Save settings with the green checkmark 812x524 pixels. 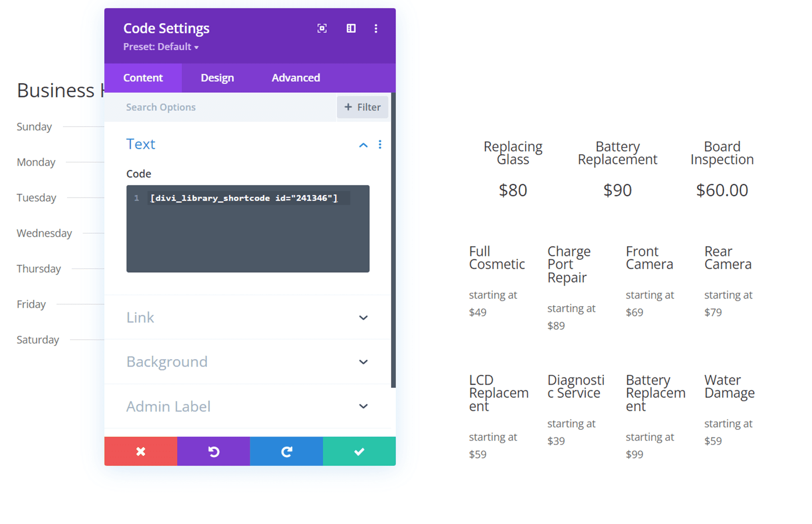point(359,451)
